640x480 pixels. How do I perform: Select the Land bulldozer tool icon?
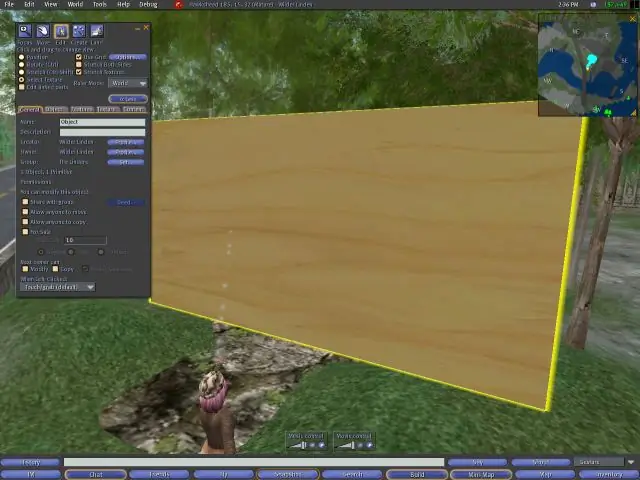(97, 31)
